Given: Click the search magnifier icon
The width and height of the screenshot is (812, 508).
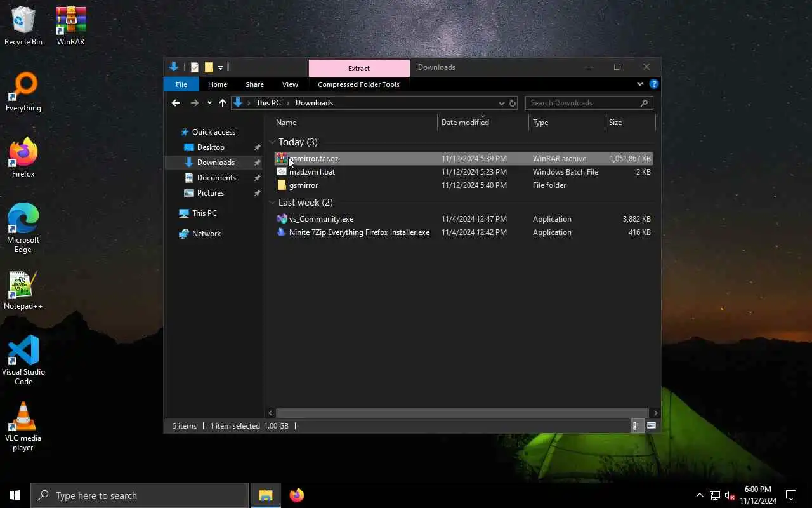Looking at the screenshot, I should pyautogui.click(x=644, y=103).
